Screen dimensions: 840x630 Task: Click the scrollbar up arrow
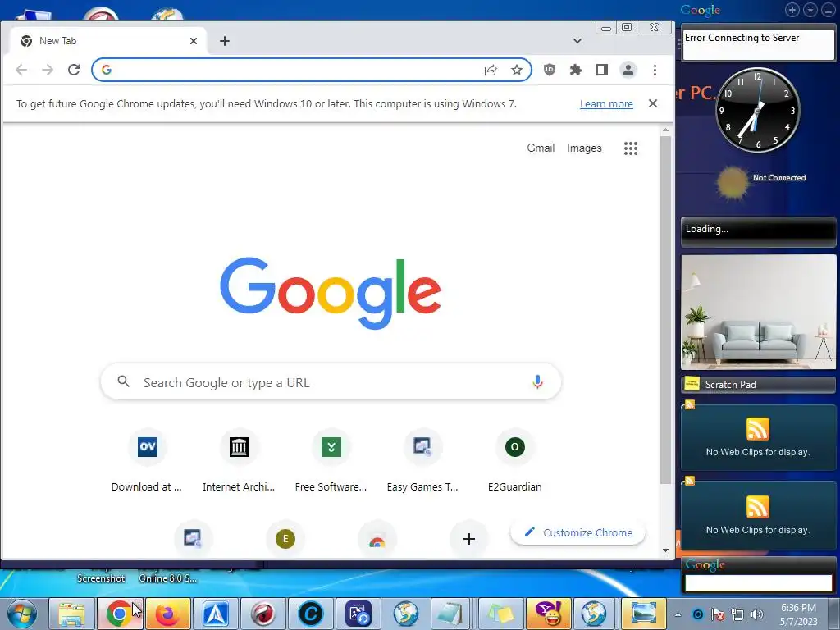[x=665, y=130]
